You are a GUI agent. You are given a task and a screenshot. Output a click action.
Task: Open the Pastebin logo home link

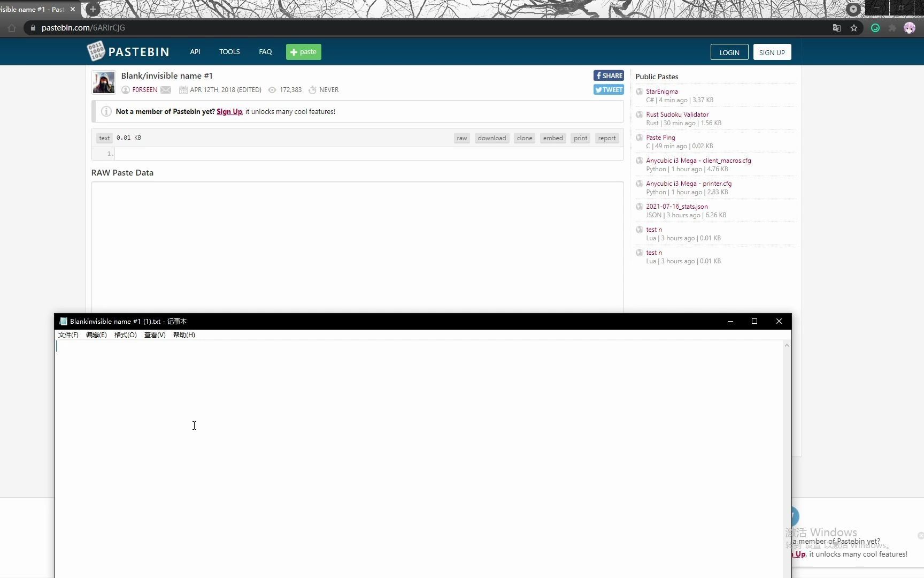pos(128,51)
